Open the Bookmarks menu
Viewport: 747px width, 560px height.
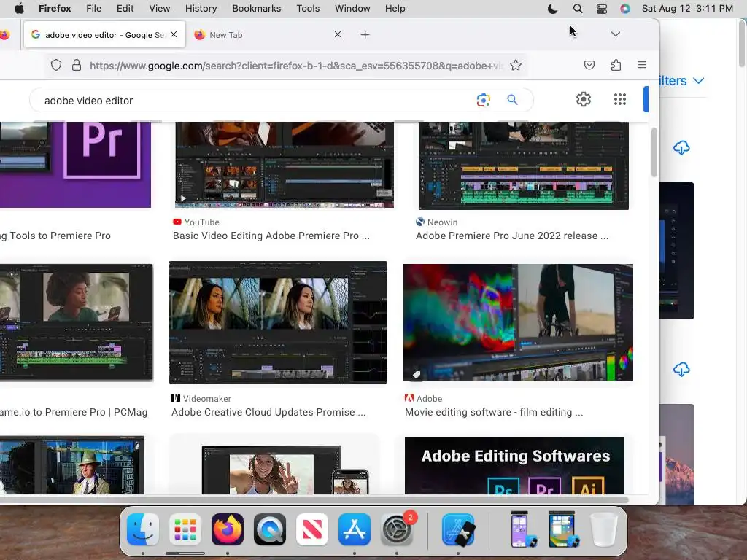[x=256, y=8]
